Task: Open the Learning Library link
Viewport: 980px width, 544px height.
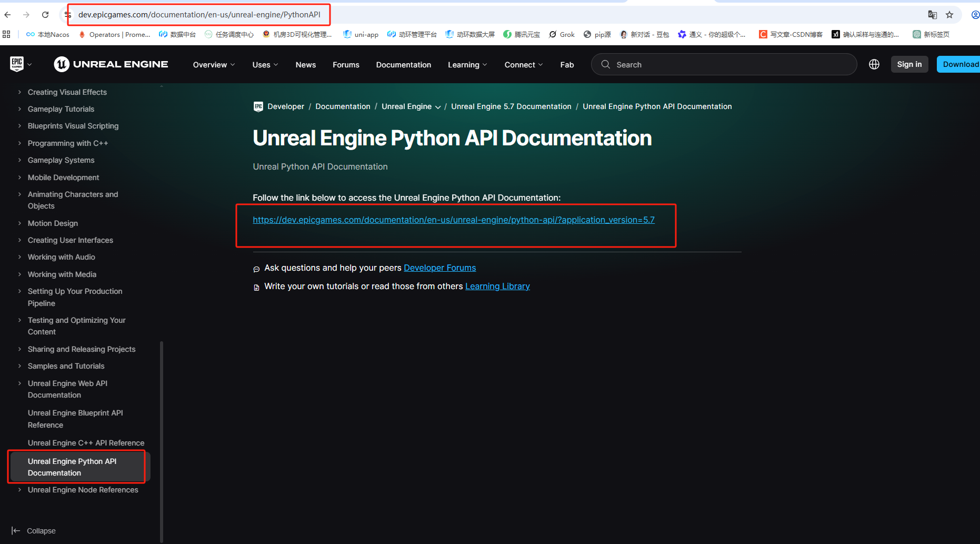Action: (x=497, y=286)
